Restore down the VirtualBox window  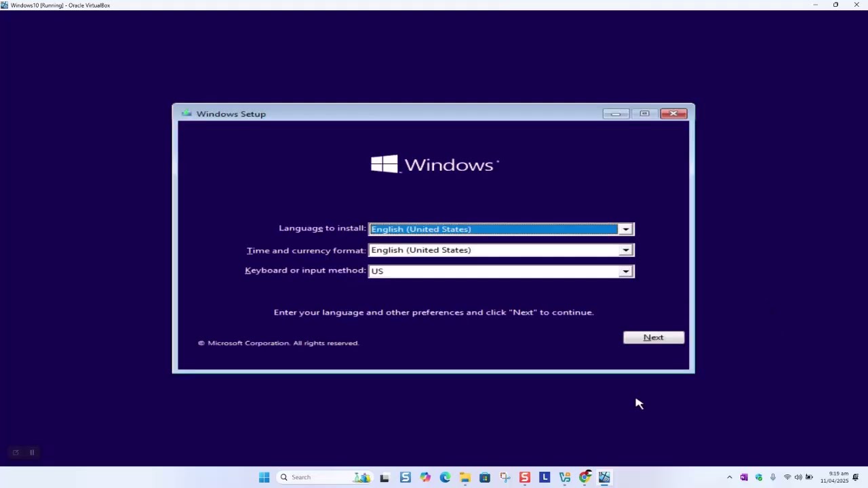coord(835,5)
